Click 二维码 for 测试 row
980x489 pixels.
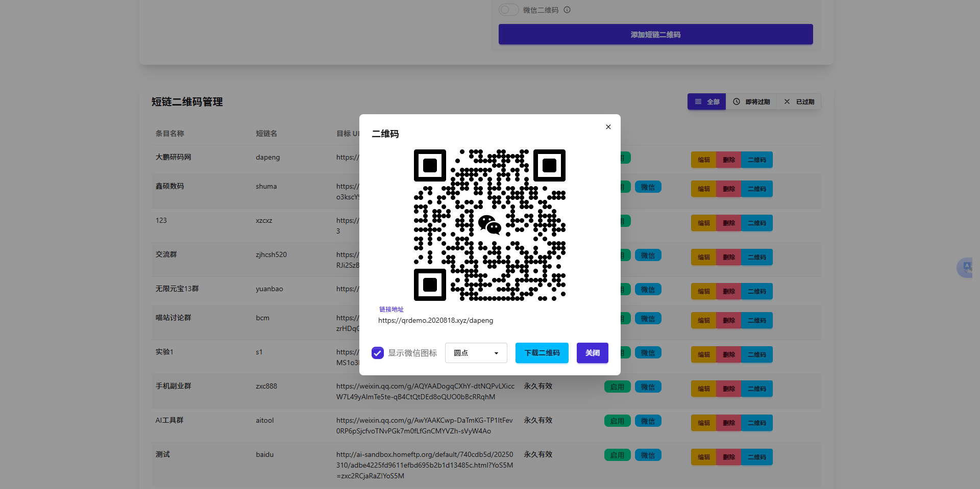[756, 457]
